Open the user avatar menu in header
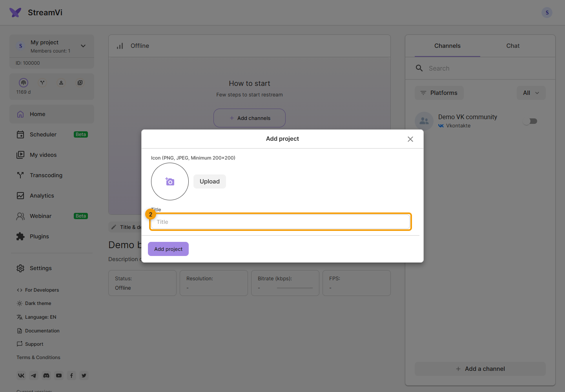Viewport: 565px width, 392px height. [547, 13]
